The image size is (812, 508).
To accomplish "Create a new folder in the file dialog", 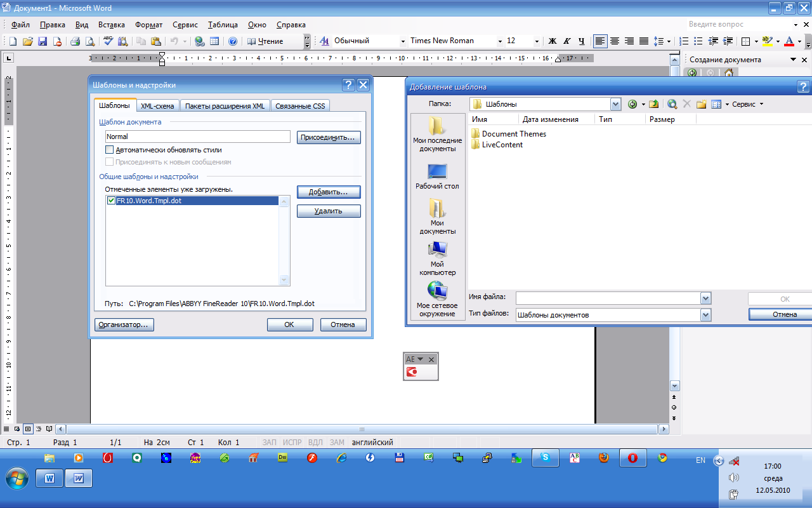I will pos(702,104).
